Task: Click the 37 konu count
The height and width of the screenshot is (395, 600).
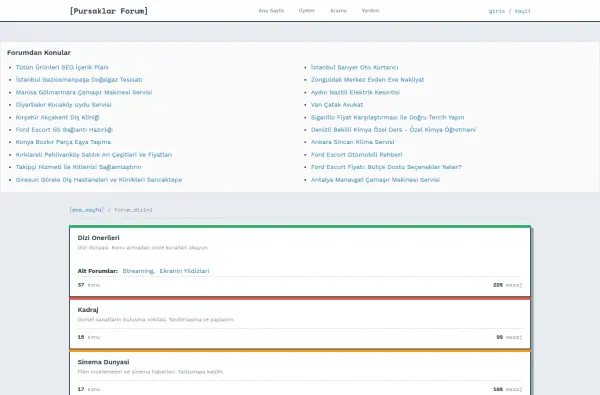Action: click(x=89, y=285)
